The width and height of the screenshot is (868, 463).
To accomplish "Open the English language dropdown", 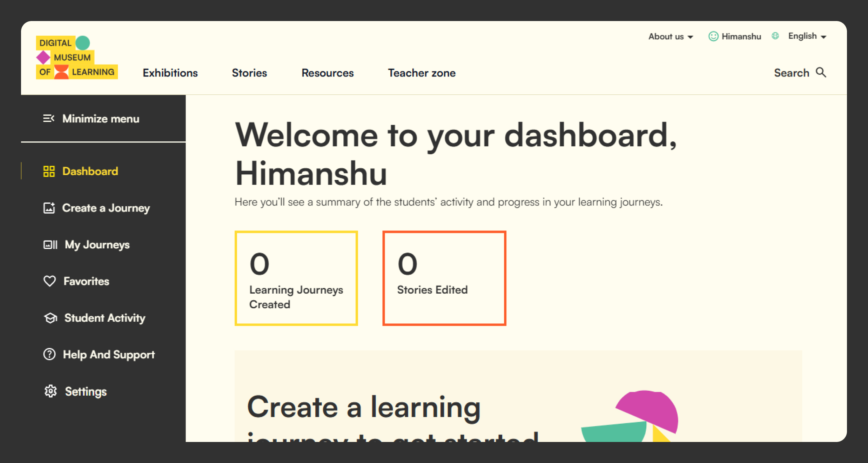I will coord(807,36).
